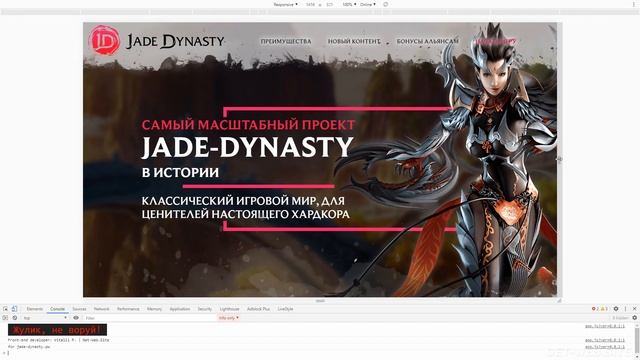
Task: Open DevTools settings gear icon
Action: pos(616,309)
